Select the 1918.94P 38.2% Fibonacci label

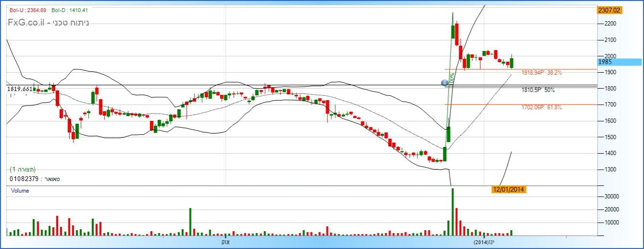(x=542, y=73)
